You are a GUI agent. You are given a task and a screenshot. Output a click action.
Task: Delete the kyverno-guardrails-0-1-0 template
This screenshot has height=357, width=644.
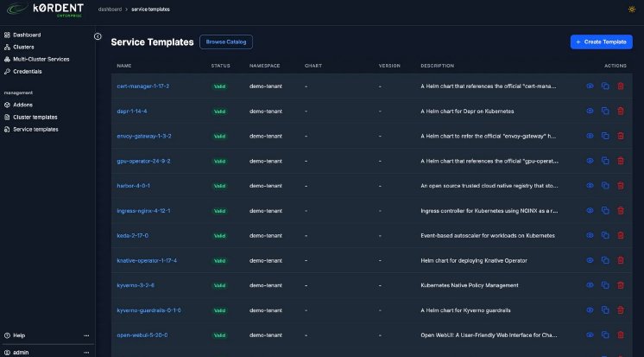tap(621, 310)
